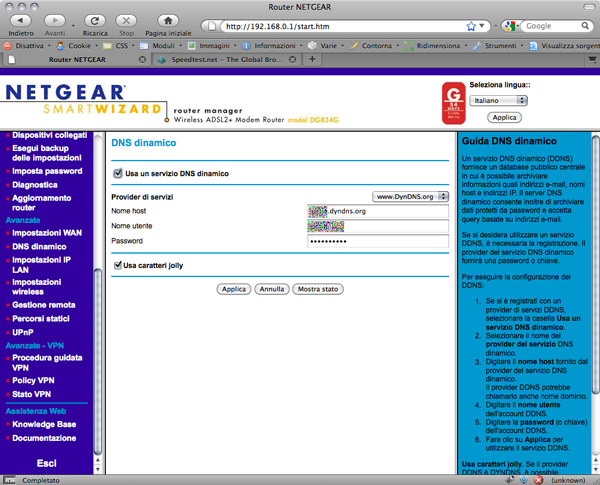The height and width of the screenshot is (485, 600).
Task: Open the www.DynDNS.org provider dropdown
Action: [x=410, y=196]
